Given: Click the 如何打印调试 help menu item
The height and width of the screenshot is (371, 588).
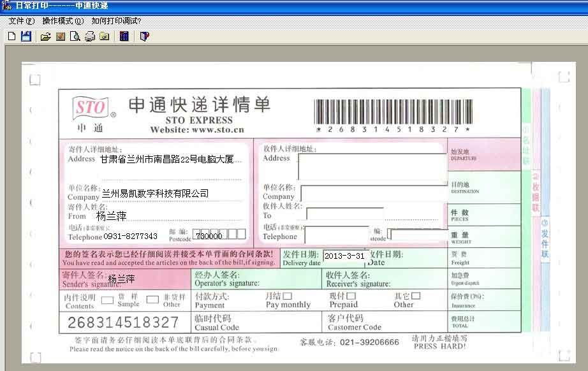Looking at the screenshot, I should pyautogui.click(x=115, y=20).
